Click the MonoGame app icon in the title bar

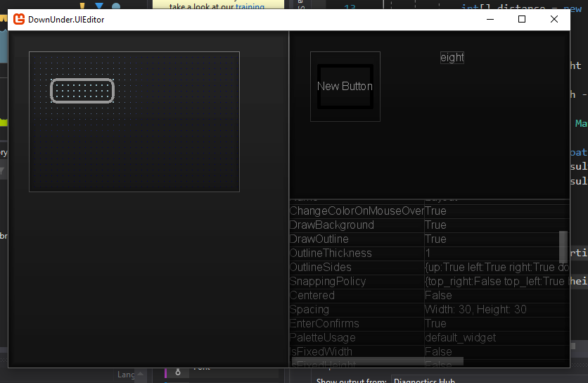pyautogui.click(x=19, y=19)
